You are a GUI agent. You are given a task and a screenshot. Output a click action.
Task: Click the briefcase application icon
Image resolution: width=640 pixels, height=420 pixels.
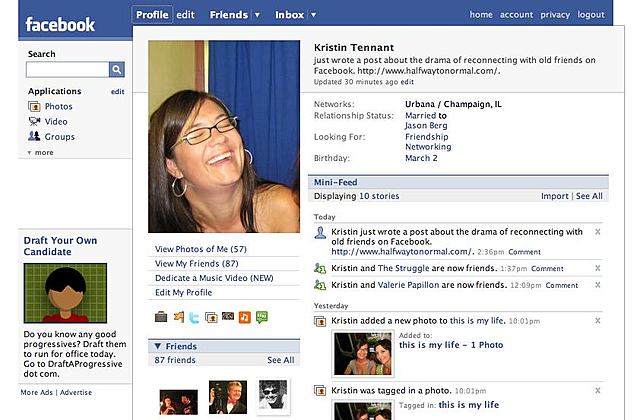tap(161, 317)
